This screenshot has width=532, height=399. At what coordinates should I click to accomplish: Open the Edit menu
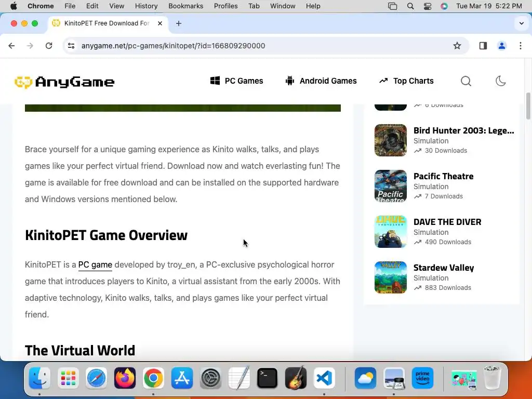click(92, 6)
